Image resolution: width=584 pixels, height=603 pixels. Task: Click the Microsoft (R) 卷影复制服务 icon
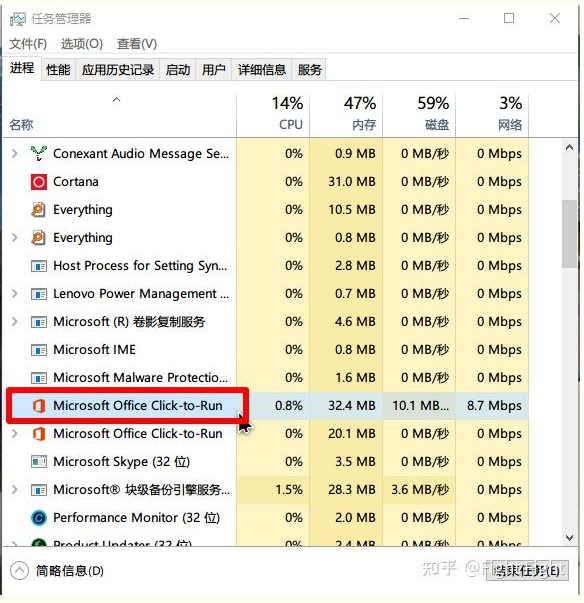click(x=39, y=322)
